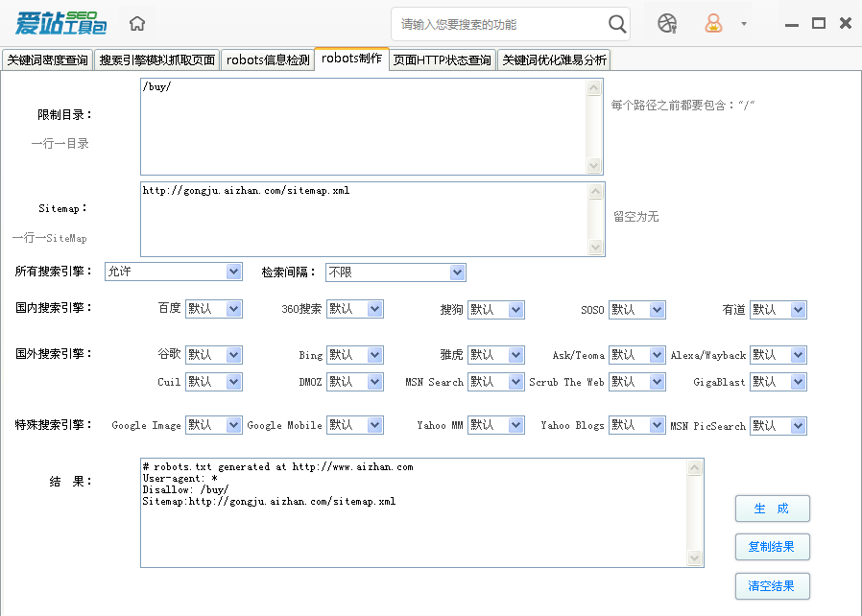Viewport: 862px width, 616px height.
Task: Open the skin theme icon
Action: 667,24
